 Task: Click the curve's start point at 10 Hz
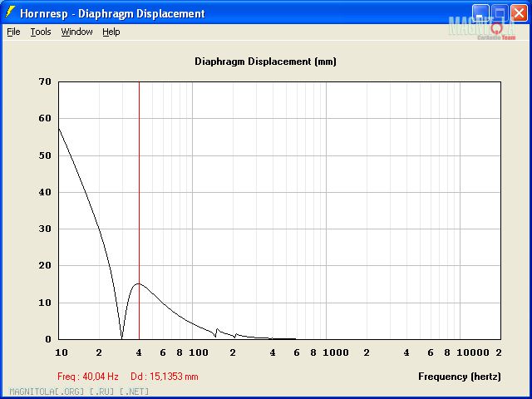pyautogui.click(x=58, y=127)
